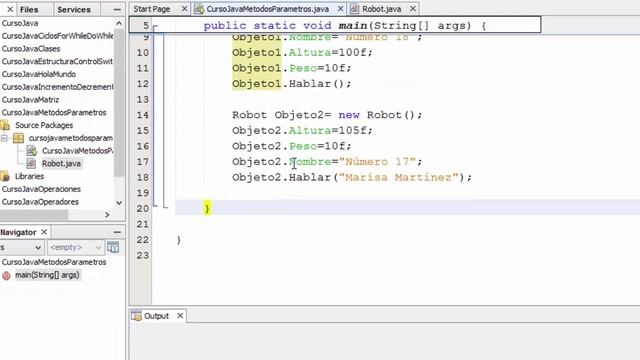Open the empty filter dropdown in Navigator
This screenshot has height=360, width=640.
pyautogui.click(x=76, y=247)
